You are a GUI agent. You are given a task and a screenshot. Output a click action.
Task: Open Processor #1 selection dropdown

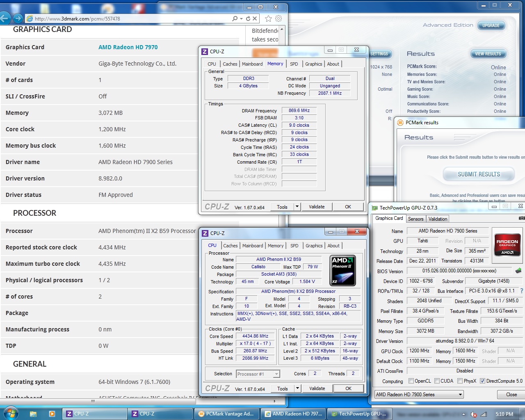click(258, 374)
